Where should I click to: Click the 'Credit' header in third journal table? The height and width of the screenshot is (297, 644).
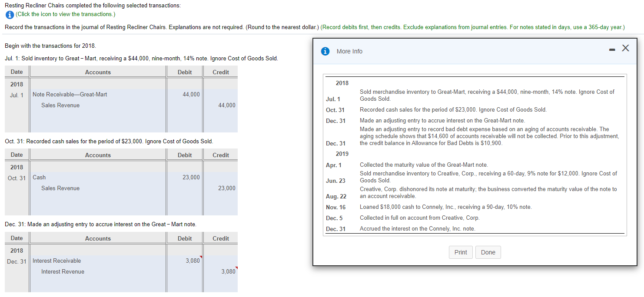[x=221, y=238]
